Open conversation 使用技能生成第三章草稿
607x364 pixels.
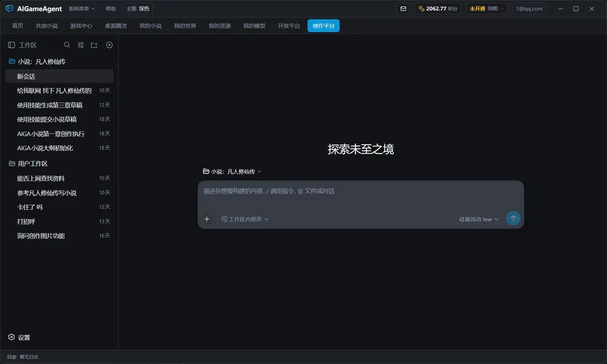point(60,105)
